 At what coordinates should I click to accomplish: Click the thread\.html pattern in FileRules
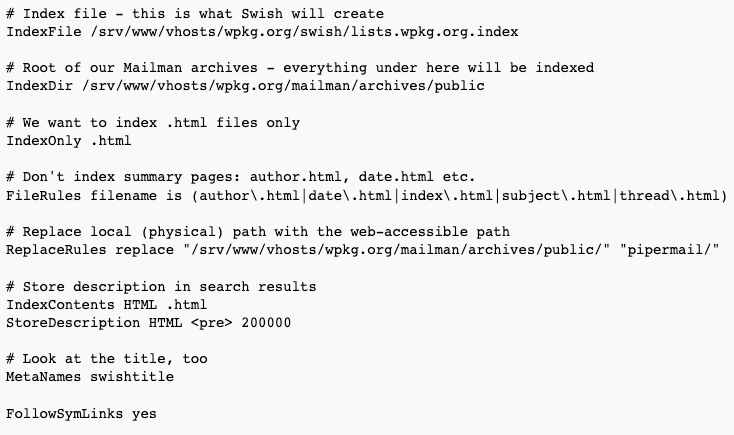coord(669,196)
